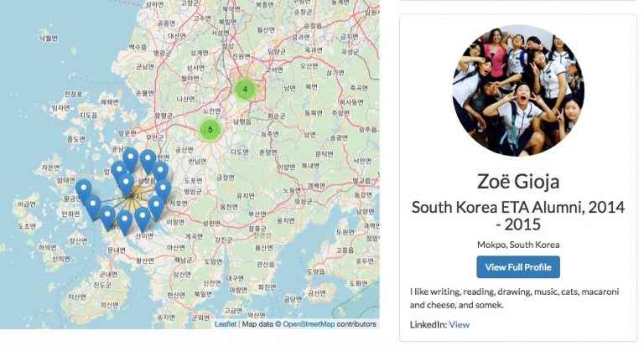Click Zoë Gioja's circular profile photo
644x351 pixels.
(x=518, y=90)
